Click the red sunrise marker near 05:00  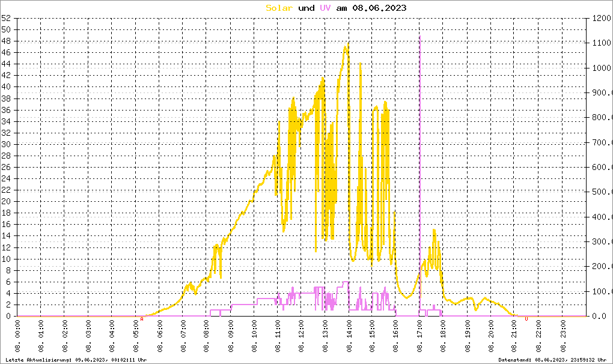point(141,319)
